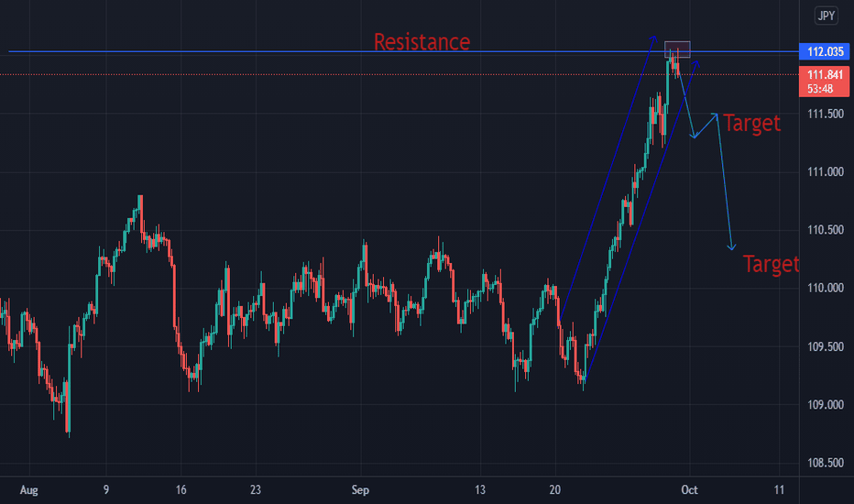
Task: Click the Sep date label
Action: click(360, 490)
